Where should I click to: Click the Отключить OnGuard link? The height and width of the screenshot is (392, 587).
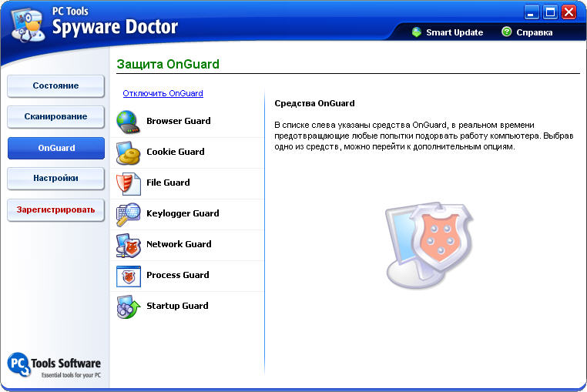click(x=163, y=93)
